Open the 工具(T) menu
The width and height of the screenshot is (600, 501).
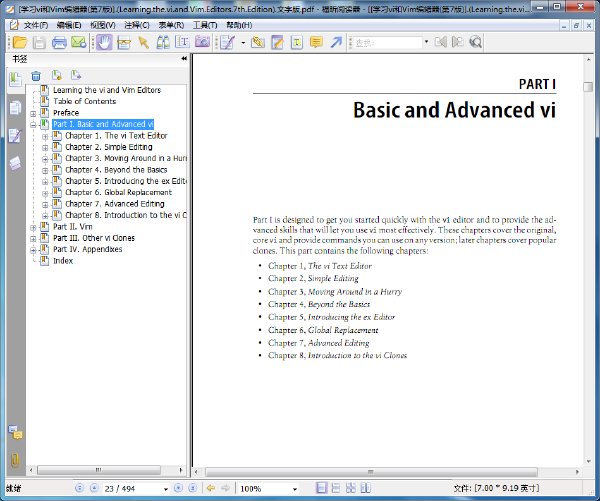coord(205,25)
